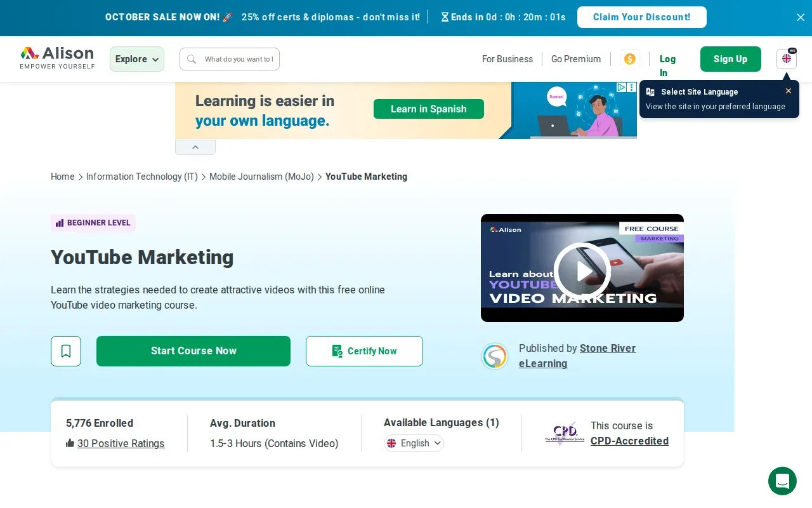Click the Sign Up button
Viewport: 812px width, 508px height.
[731, 59]
